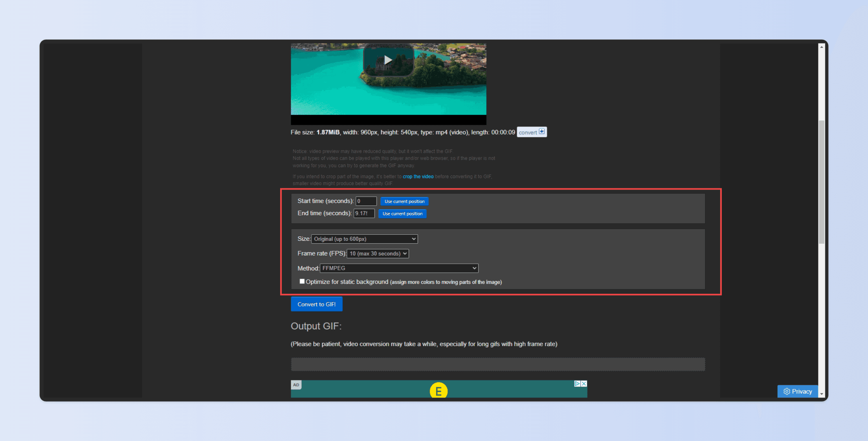Click the Start time input field
This screenshot has width=868, height=441.
366,201
